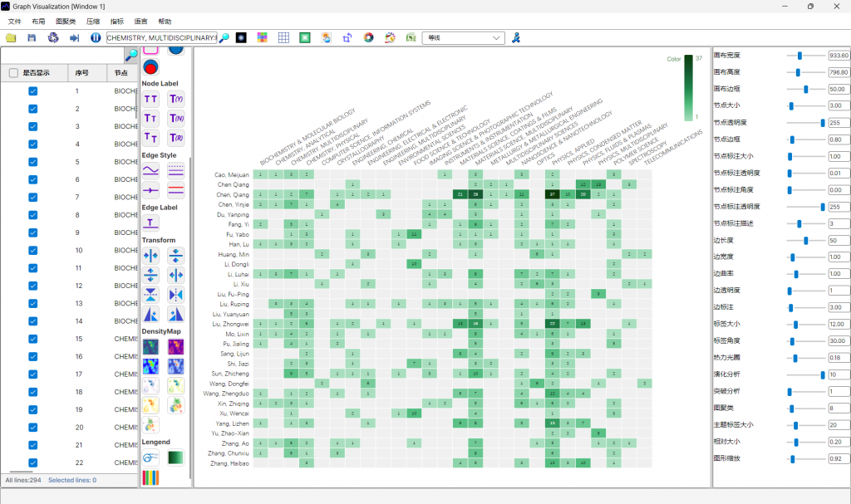Screen dimensions: 851x504
Task: Click the 图布宽度 value input field
Action: point(838,55)
